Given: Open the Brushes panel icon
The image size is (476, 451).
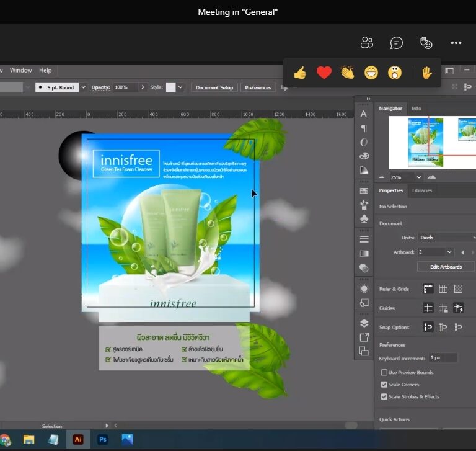Looking at the screenshot, I should pyautogui.click(x=364, y=205).
